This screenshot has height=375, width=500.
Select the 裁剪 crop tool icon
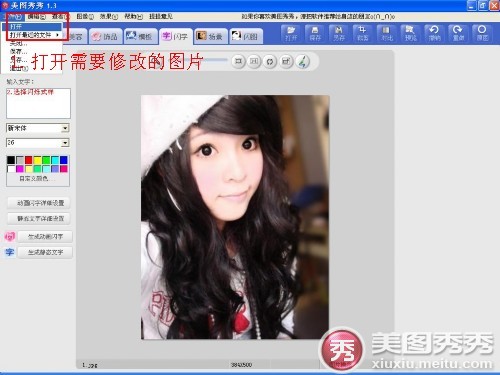(362, 33)
